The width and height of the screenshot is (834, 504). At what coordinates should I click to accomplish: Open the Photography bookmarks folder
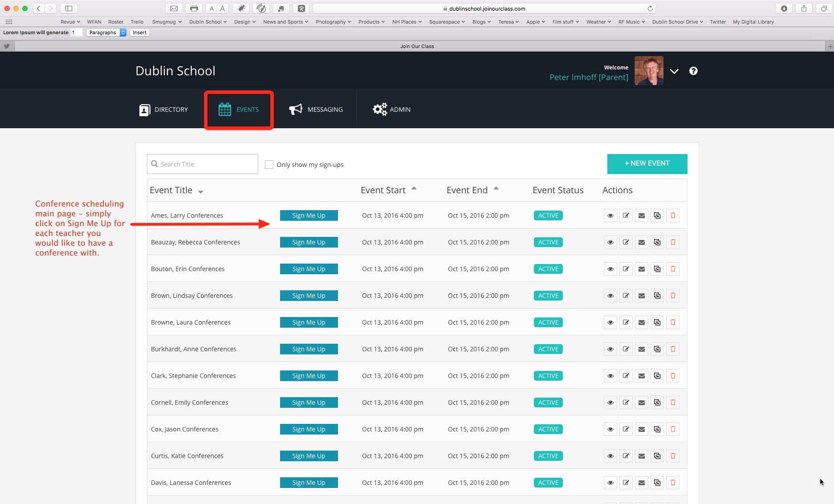pyautogui.click(x=333, y=22)
